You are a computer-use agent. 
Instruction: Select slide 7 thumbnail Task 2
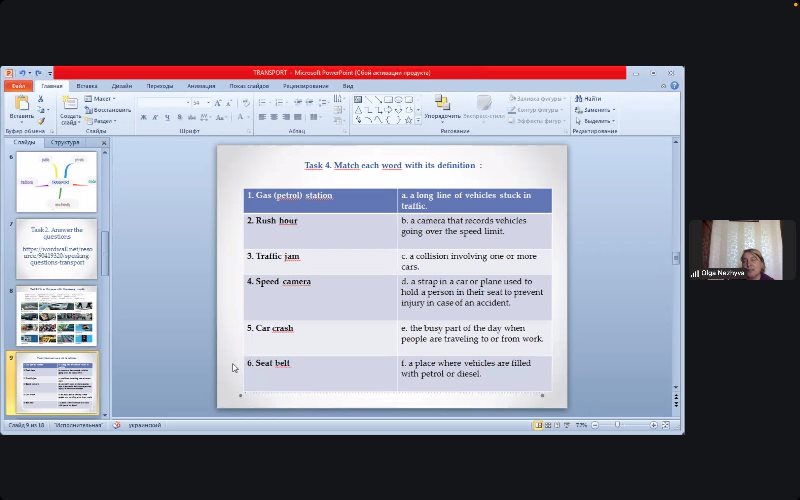(x=57, y=249)
